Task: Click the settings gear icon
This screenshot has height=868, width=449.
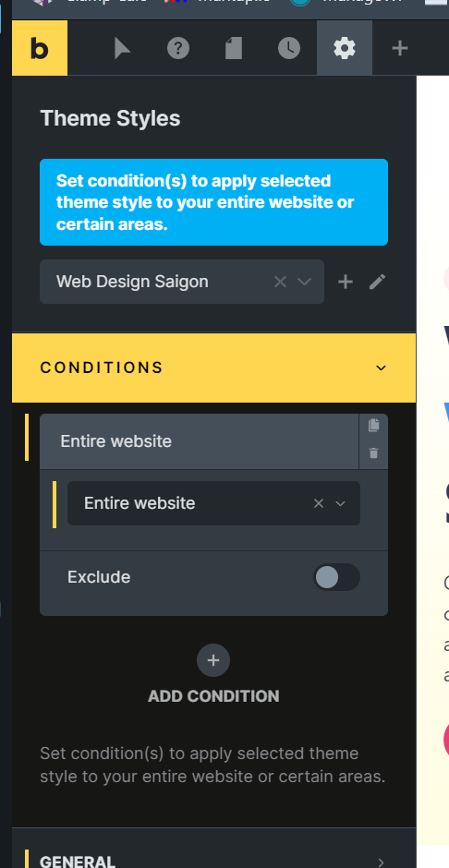Action: tap(345, 49)
